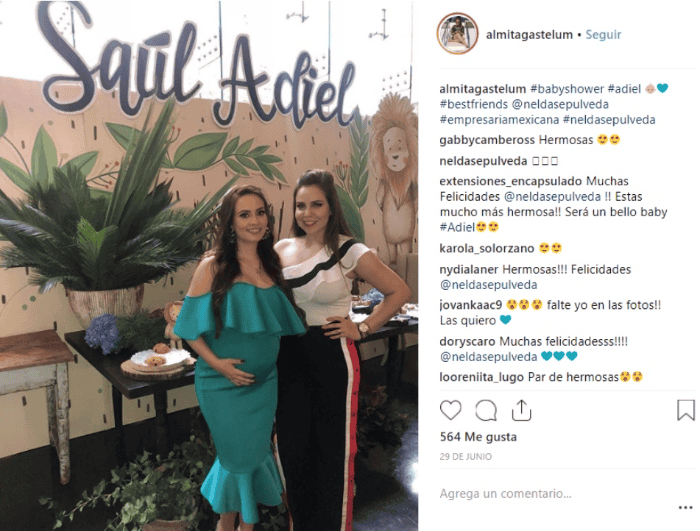Open extensiones_encapsulado commenter profile
Image resolution: width=700 pixels, height=531 pixels.
click(511, 181)
